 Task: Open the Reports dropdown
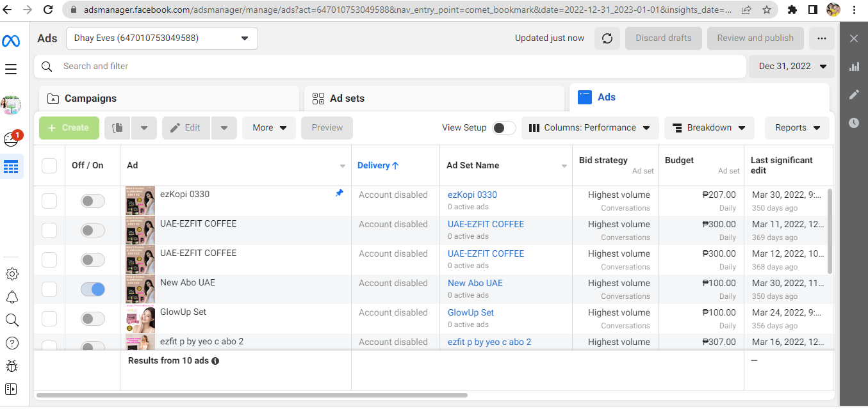tap(797, 128)
